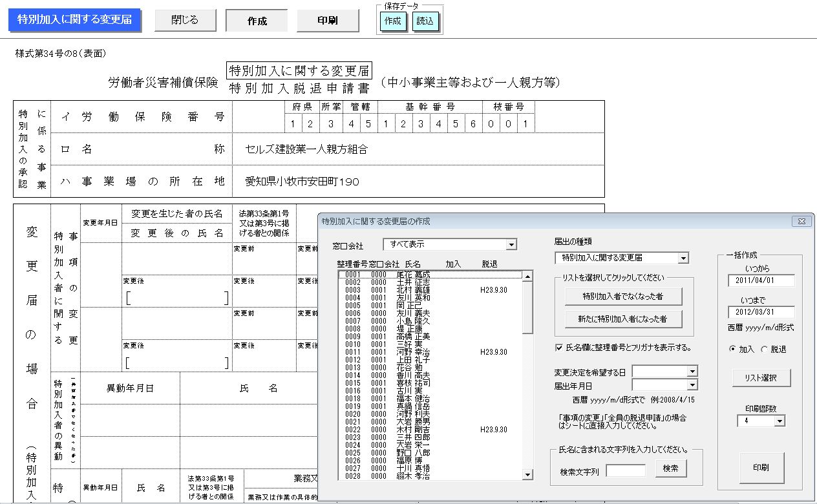Image resolution: width=817 pixels, height=504 pixels.
Task: Select list row 0019 真鍋 信岳
Action: [430, 406]
